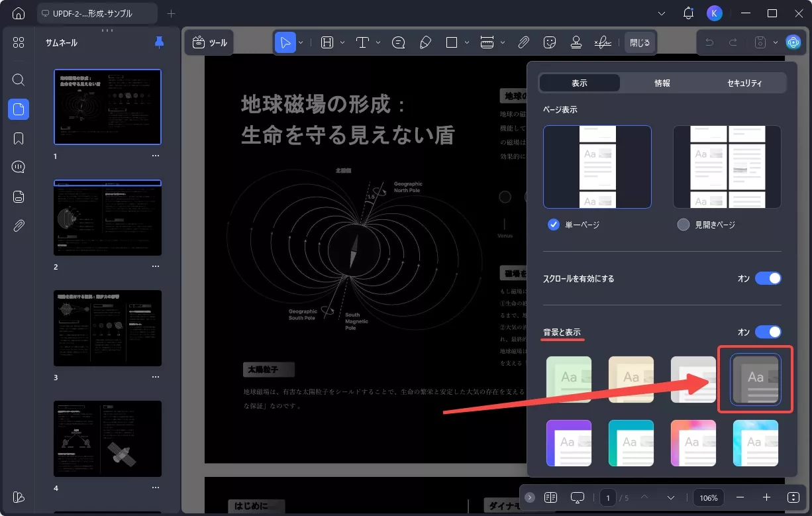Open the signature tool

601,42
